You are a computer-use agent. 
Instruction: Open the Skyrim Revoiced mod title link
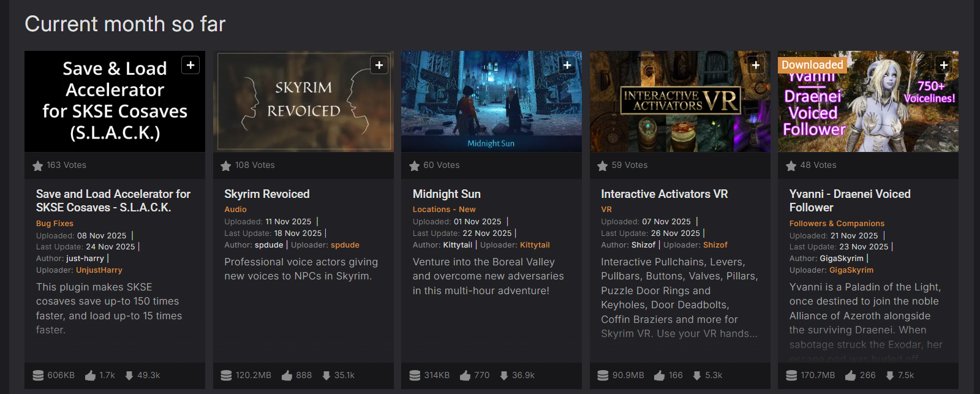[x=267, y=194]
